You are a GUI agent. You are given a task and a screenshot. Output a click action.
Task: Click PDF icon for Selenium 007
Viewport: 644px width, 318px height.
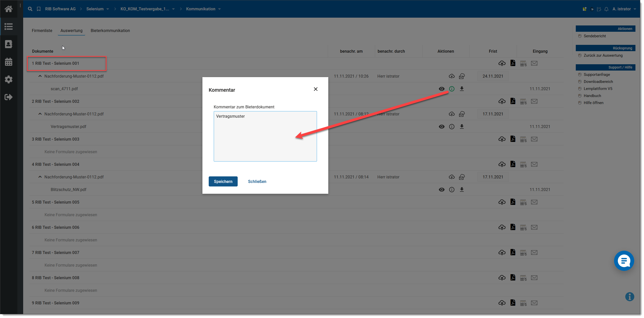[x=513, y=252]
